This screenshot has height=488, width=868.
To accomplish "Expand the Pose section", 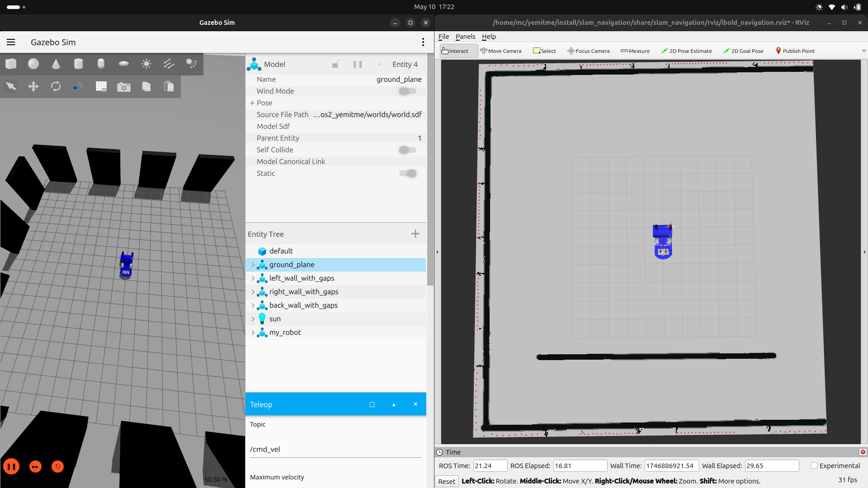I will click(252, 103).
